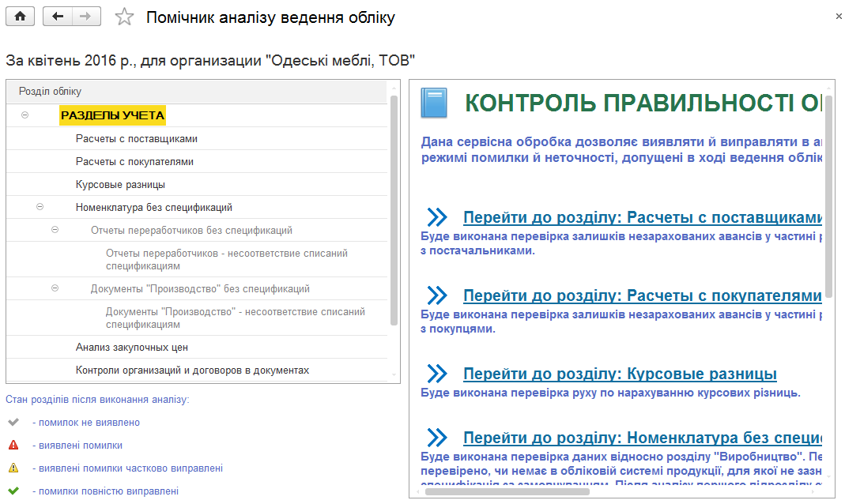Click the Розділ обліку column header
The width and height of the screenshot is (845, 504).
(x=197, y=92)
